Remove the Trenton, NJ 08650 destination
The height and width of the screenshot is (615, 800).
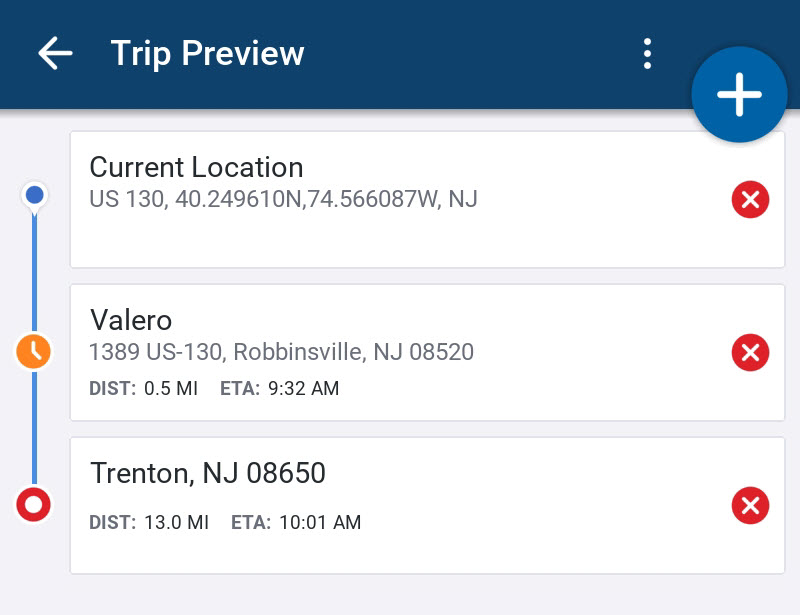pos(750,505)
